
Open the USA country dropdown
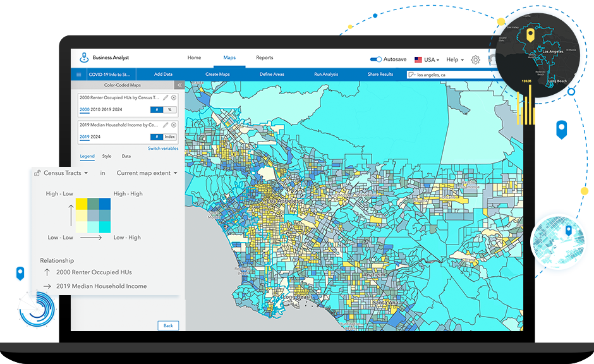(x=427, y=59)
